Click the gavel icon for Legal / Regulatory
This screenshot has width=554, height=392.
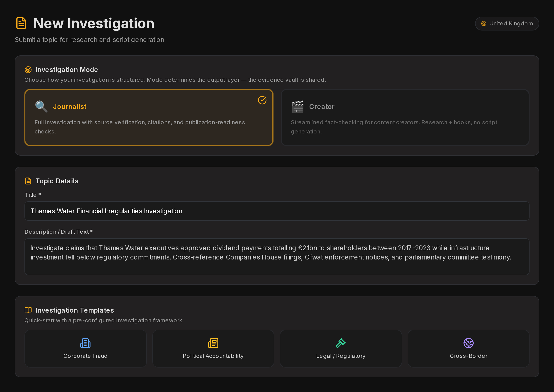pyautogui.click(x=341, y=343)
